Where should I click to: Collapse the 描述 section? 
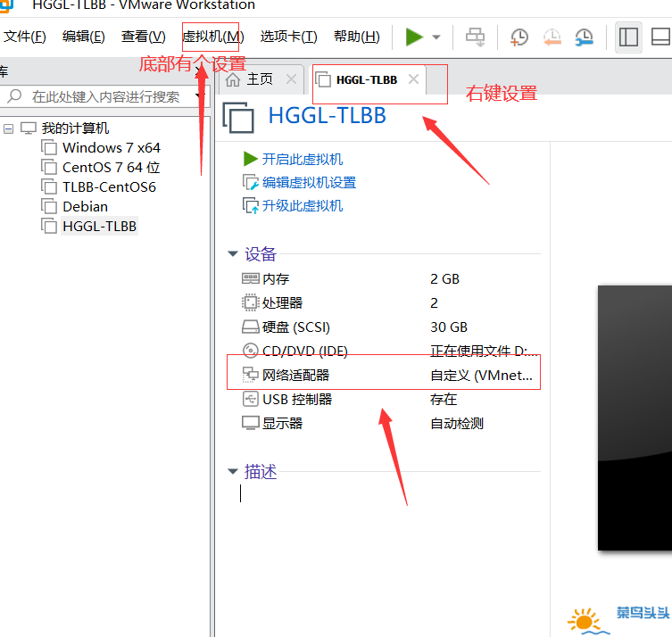point(233,472)
